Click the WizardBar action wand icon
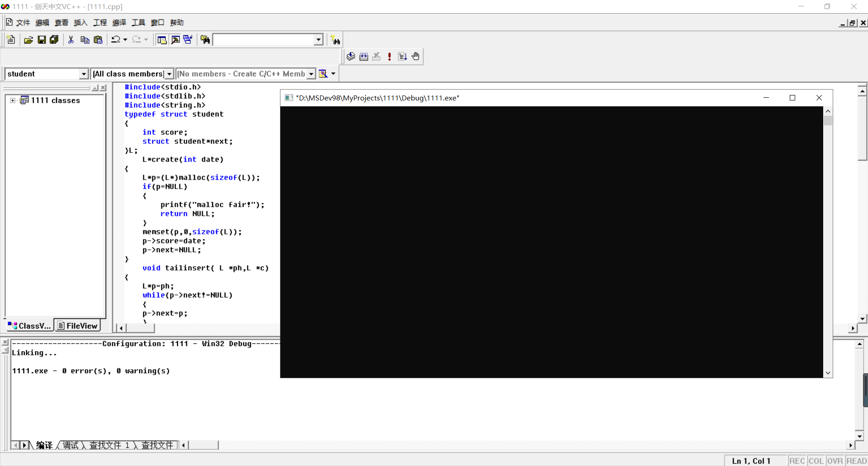 [323, 74]
